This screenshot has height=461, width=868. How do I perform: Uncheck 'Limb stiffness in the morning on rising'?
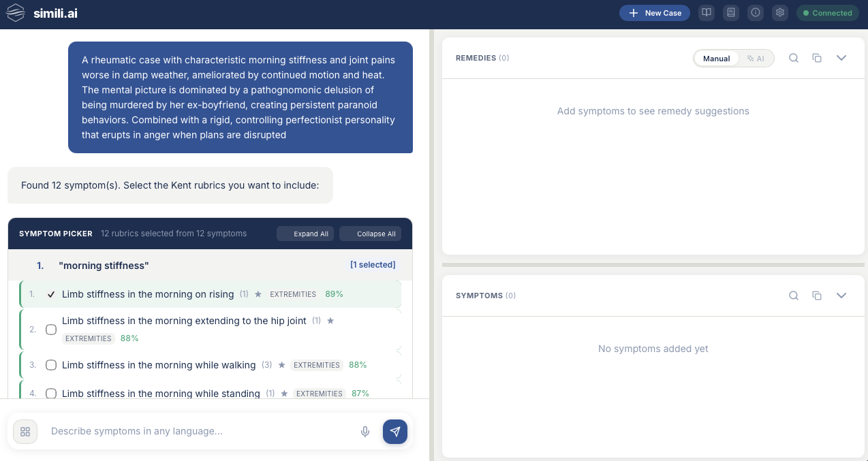pos(50,294)
